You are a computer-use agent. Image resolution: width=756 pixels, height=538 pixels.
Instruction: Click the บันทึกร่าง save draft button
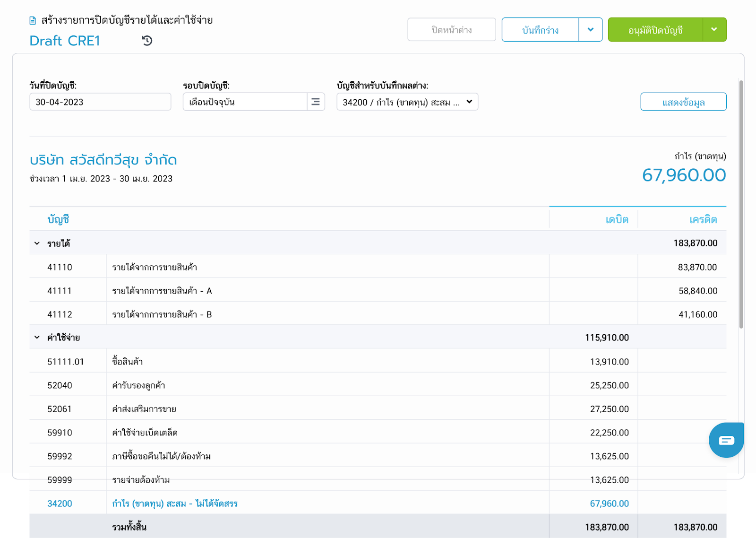[x=540, y=30]
